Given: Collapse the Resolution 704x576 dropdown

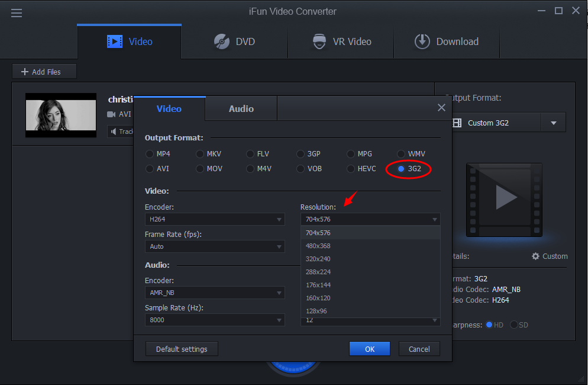Looking at the screenshot, I should tap(370, 219).
